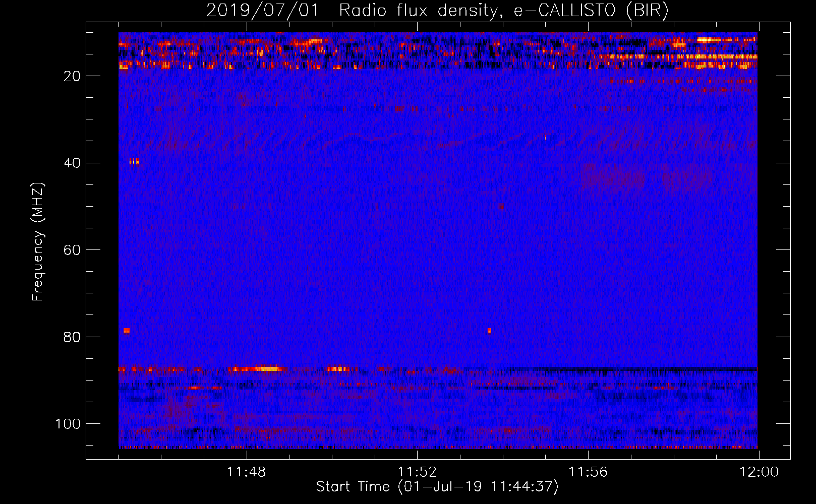Click the '40' frequency tick label
Viewport: 816px width, 504px height.
73,163
